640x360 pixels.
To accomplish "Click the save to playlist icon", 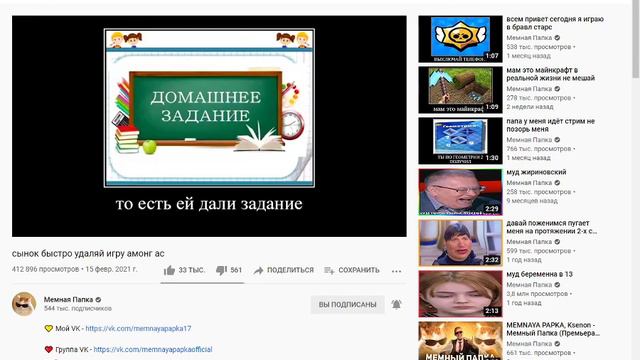I will point(329,270).
